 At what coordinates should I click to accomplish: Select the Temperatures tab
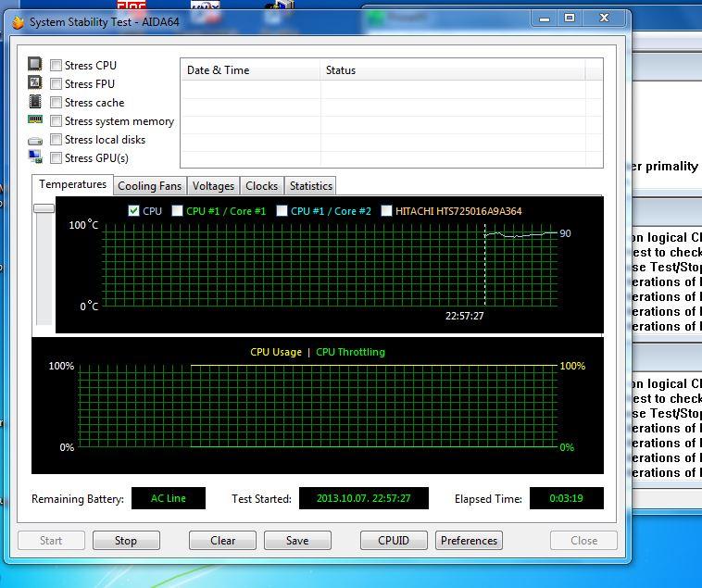tap(72, 184)
